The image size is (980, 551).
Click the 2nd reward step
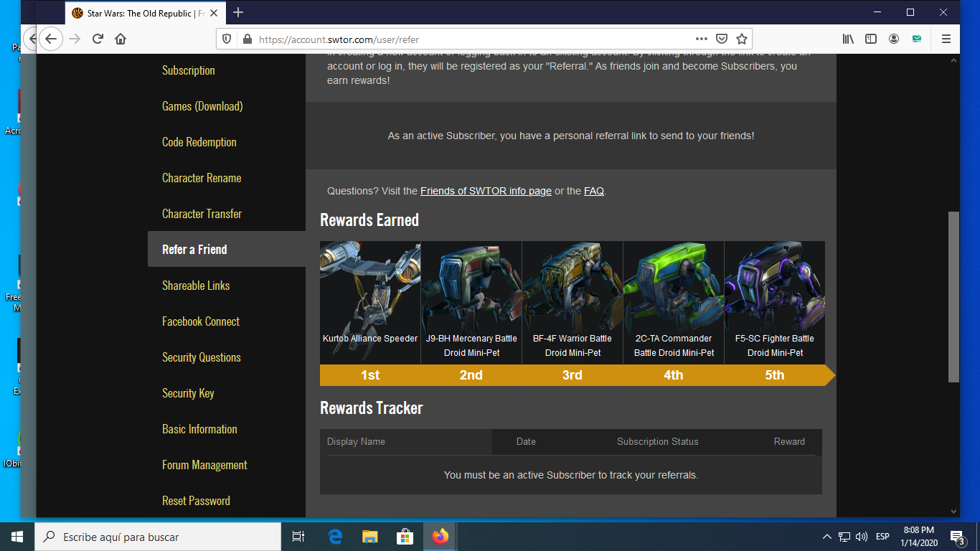[x=471, y=375]
